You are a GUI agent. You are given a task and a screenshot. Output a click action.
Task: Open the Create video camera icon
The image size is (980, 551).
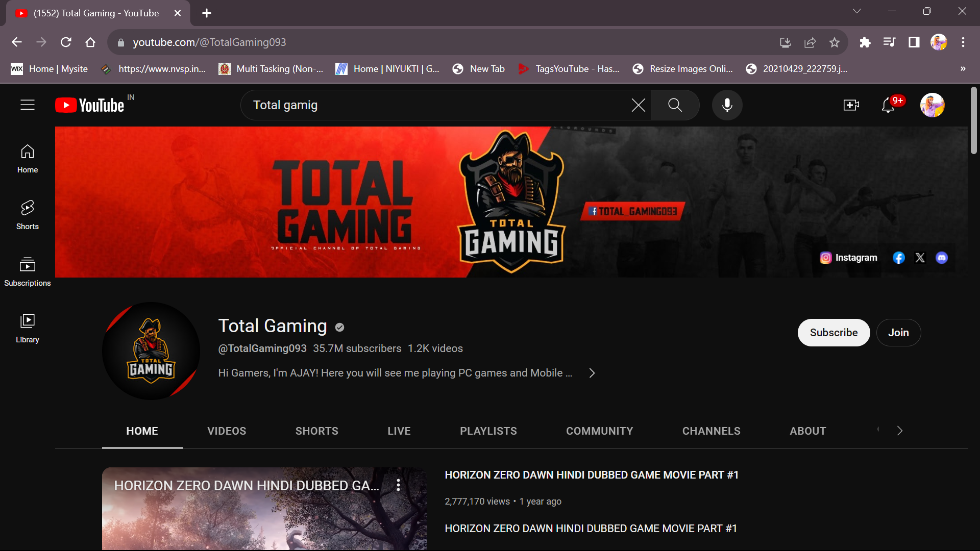tap(851, 105)
